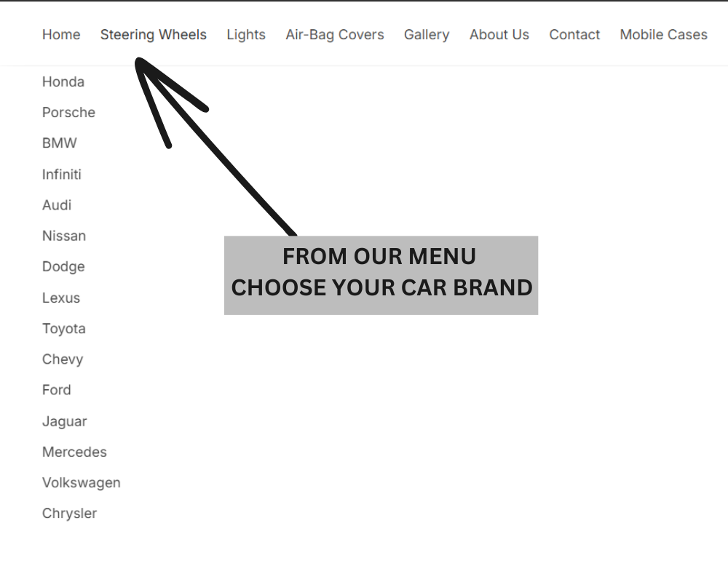Click the Mercedes brand link
The image size is (728, 582).
point(74,452)
